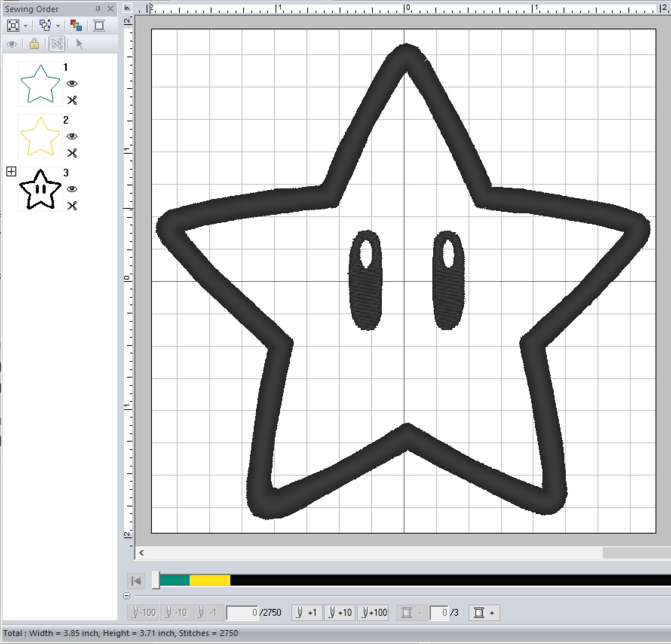Toggle the eye icon for item 3
This screenshot has width=671, height=644.
[x=72, y=189]
